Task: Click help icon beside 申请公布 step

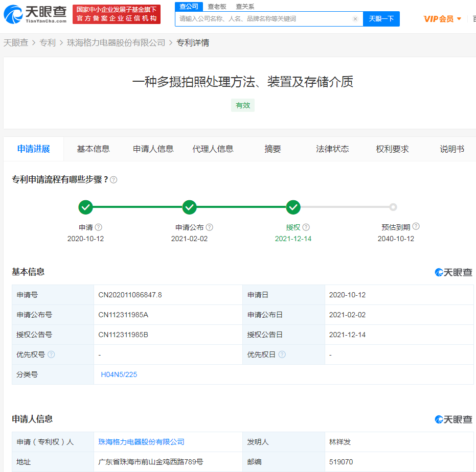Action: (x=210, y=227)
